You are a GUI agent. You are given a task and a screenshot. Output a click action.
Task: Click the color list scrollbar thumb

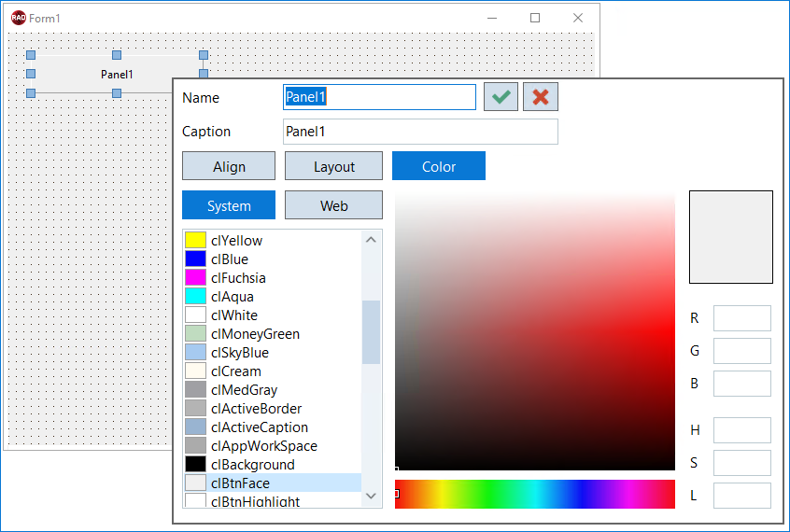pyautogui.click(x=371, y=332)
